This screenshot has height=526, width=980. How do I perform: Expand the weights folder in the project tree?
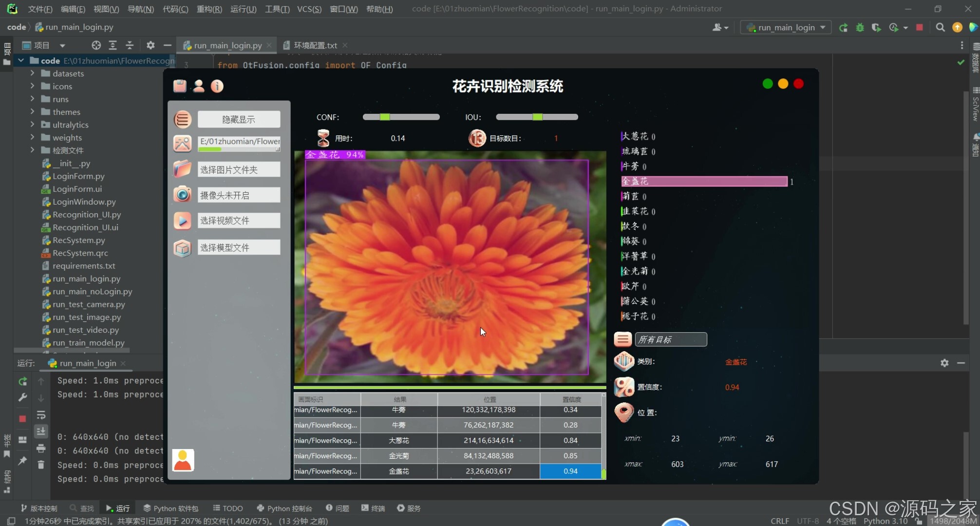click(31, 137)
